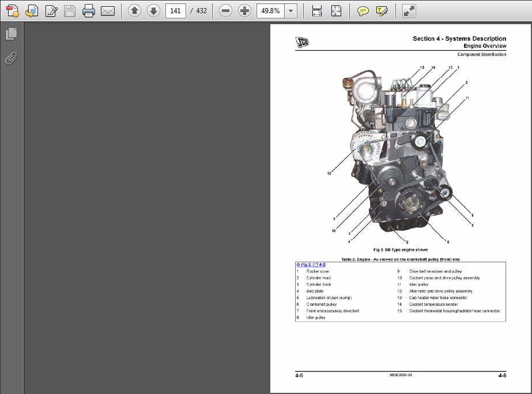Open the attachments paperclip panel
The width and height of the screenshot is (532, 394).
11,58
